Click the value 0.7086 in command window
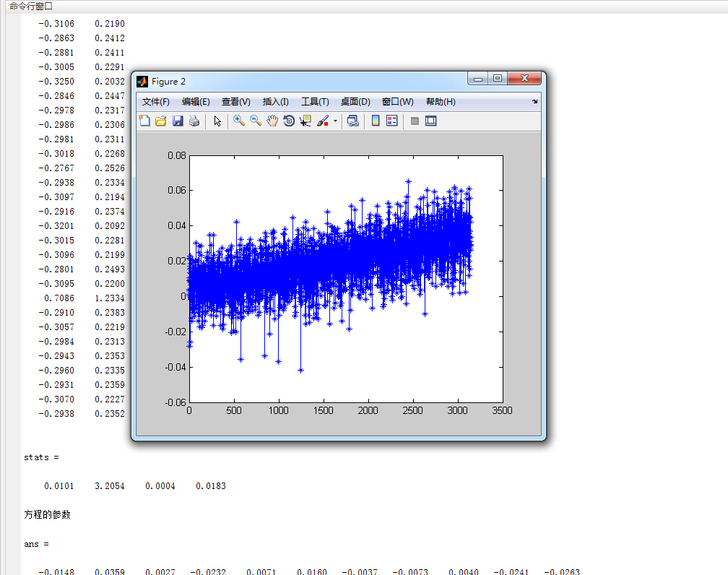The image size is (728, 575). pyautogui.click(x=59, y=298)
